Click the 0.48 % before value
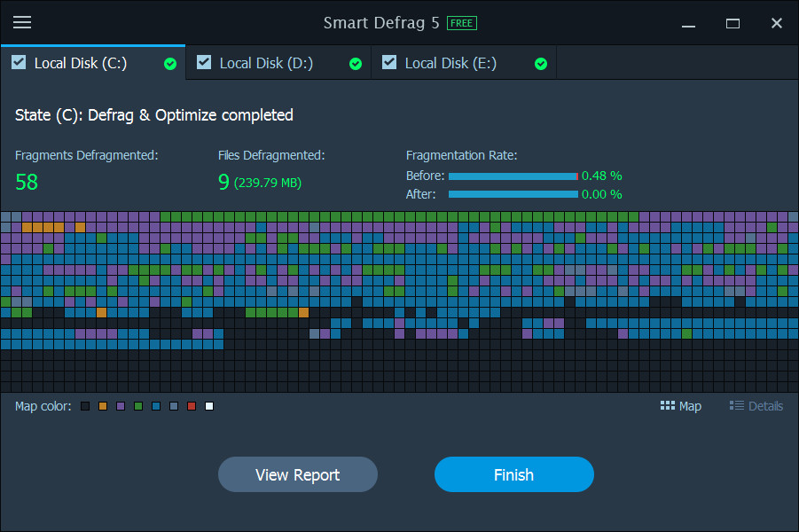 (x=602, y=176)
